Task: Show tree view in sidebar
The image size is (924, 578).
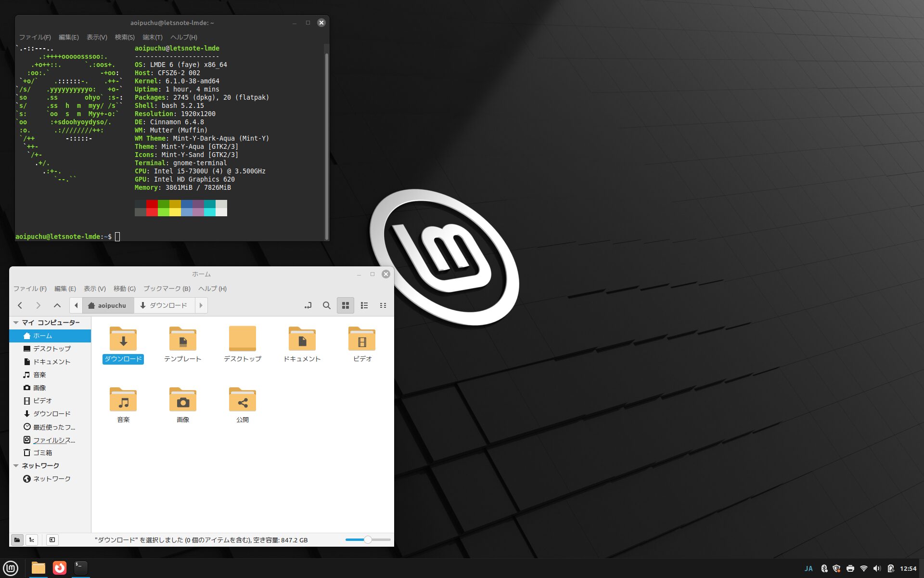Action: point(32,540)
